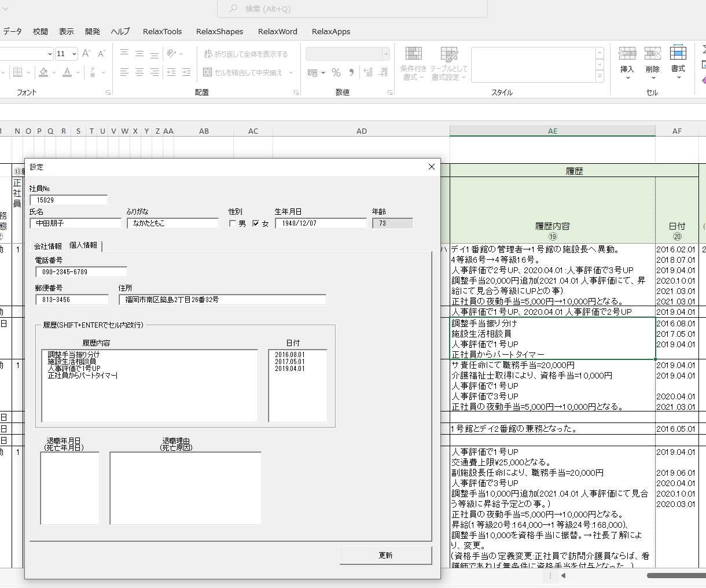Open the alignment group dialog launcher
Viewport: 706px width, 588px height.
pos(296,93)
